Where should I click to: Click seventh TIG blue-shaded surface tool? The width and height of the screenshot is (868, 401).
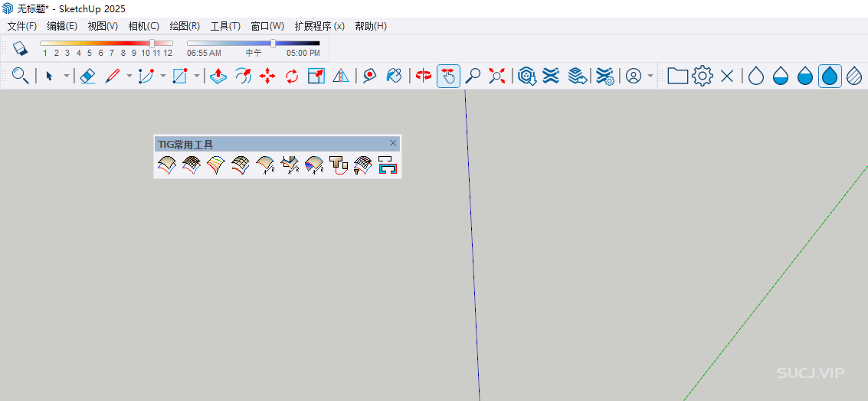click(x=313, y=165)
